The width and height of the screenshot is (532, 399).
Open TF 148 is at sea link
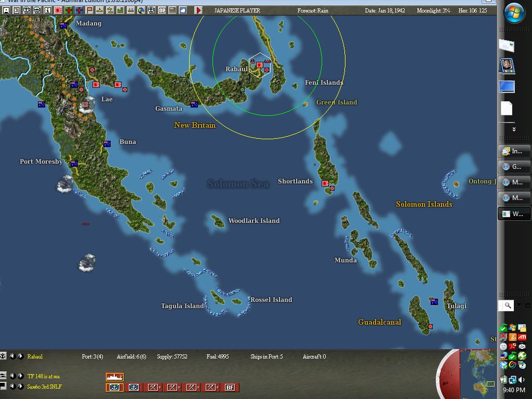pyautogui.click(x=44, y=376)
